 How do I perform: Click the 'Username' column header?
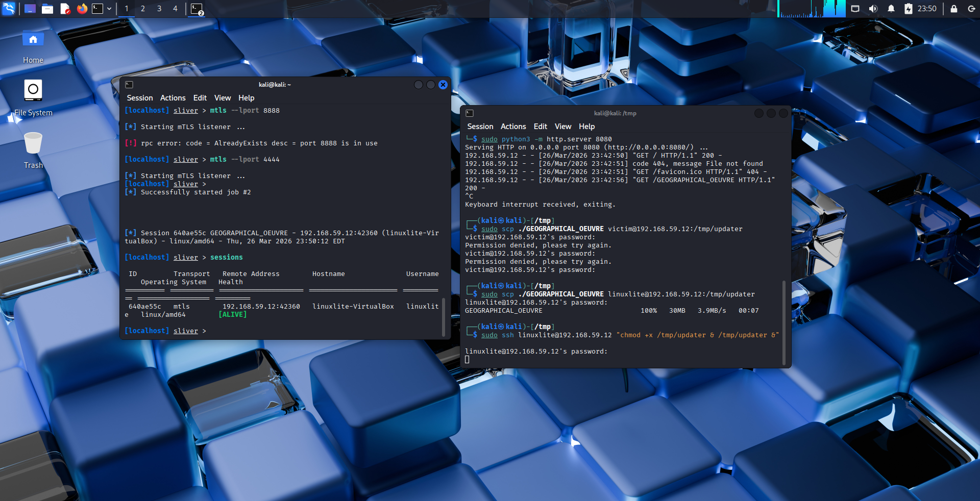[x=423, y=274]
